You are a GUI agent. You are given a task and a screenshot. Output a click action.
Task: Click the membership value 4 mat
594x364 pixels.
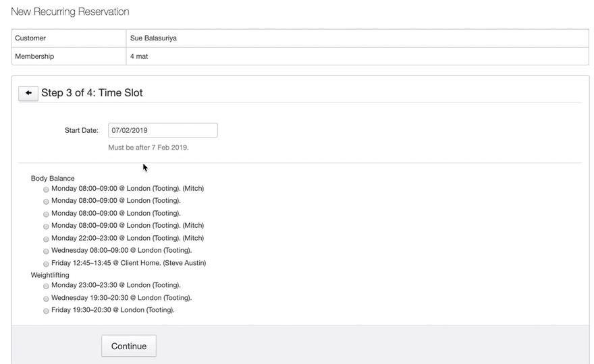coord(139,57)
